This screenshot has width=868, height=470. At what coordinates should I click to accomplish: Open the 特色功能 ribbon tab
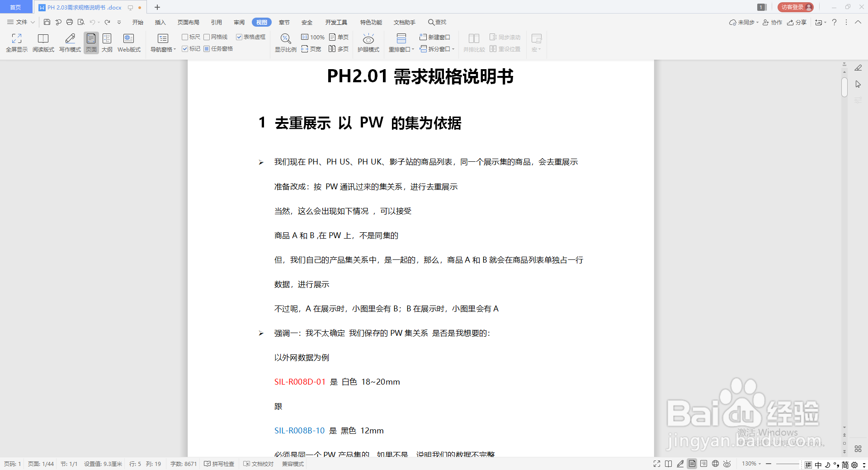click(371, 22)
